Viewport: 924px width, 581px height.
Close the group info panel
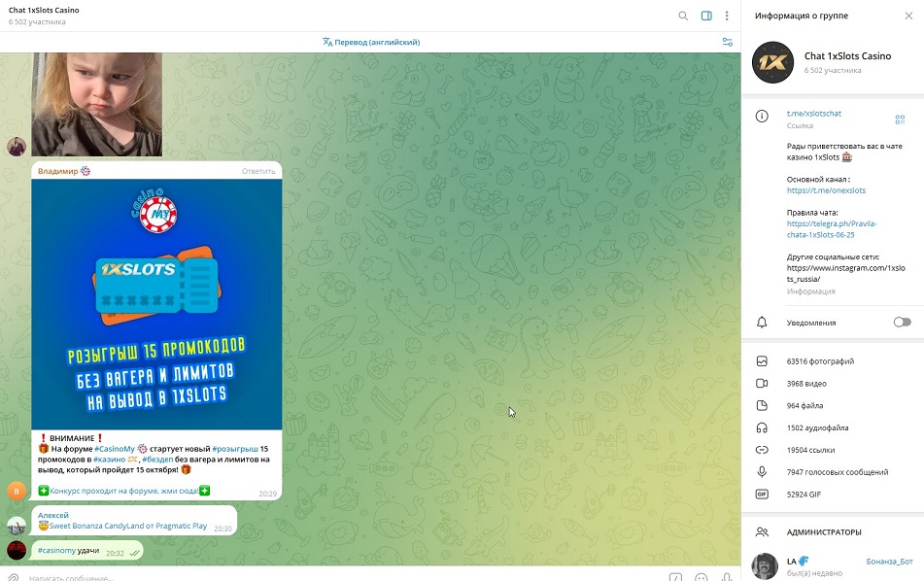coord(908,16)
